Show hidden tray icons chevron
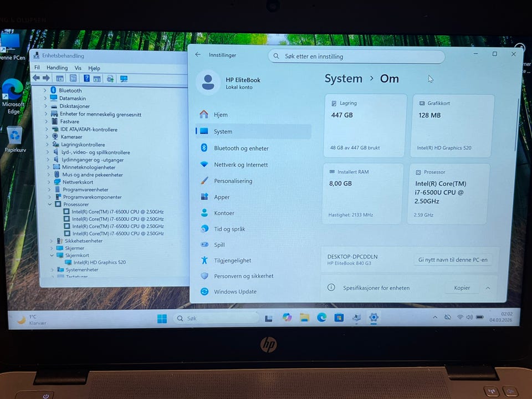The width and height of the screenshot is (532, 399). point(434,317)
